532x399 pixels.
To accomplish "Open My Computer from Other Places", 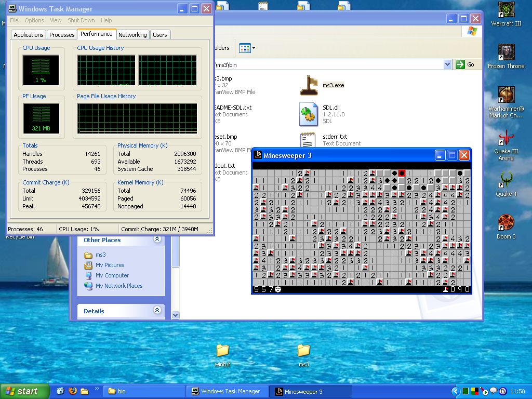I will click(x=112, y=275).
